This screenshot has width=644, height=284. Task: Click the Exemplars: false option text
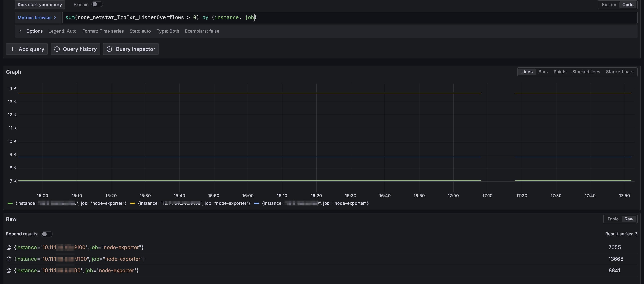[202, 31]
